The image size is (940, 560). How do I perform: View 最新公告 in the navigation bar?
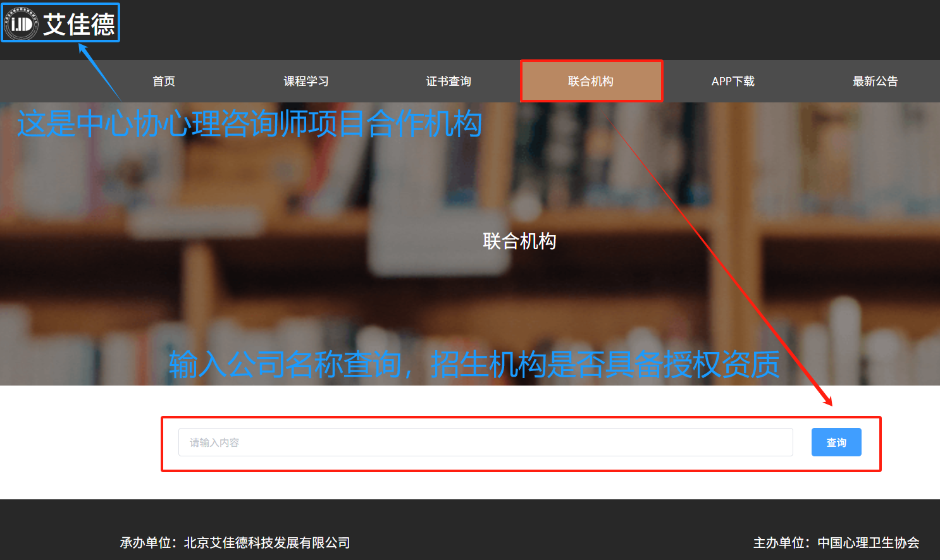coord(875,81)
